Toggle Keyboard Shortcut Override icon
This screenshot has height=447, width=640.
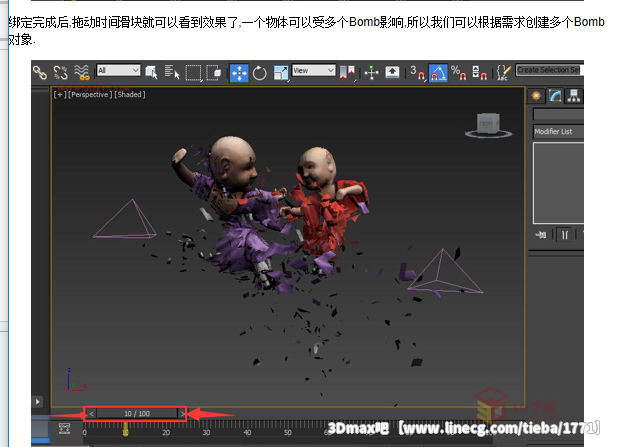coord(392,72)
